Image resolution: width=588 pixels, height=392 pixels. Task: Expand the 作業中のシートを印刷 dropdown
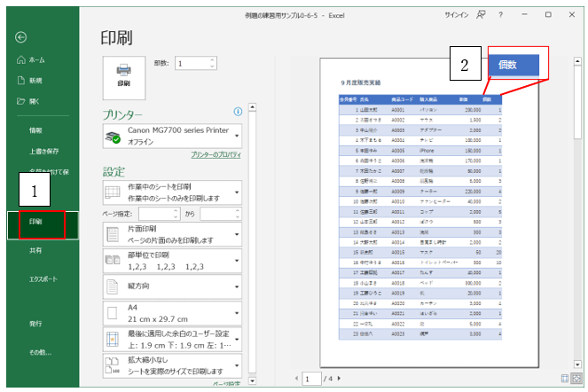click(173, 192)
